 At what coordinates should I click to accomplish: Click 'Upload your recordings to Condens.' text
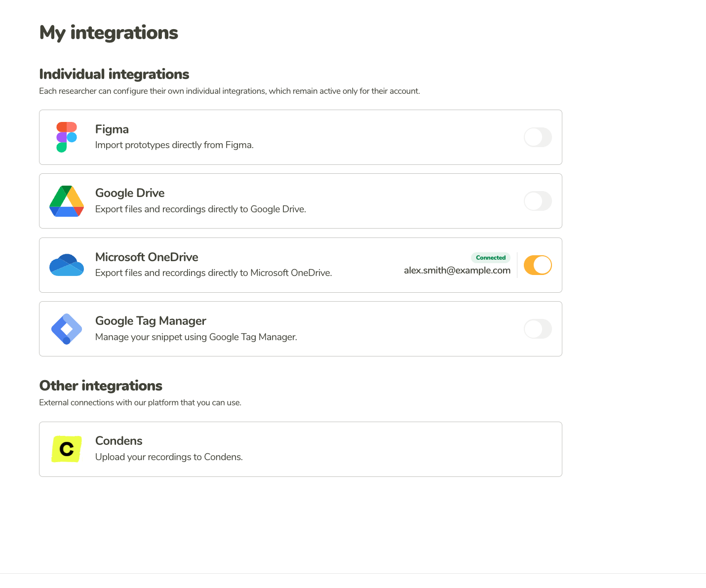pyautogui.click(x=169, y=457)
